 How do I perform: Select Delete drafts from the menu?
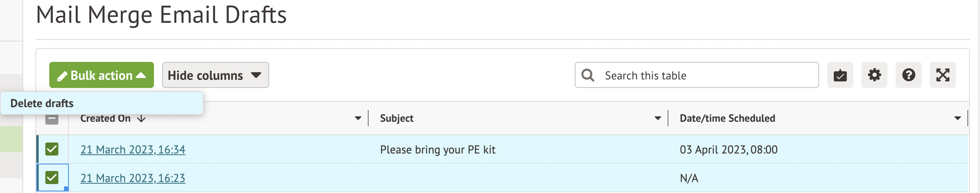42,103
